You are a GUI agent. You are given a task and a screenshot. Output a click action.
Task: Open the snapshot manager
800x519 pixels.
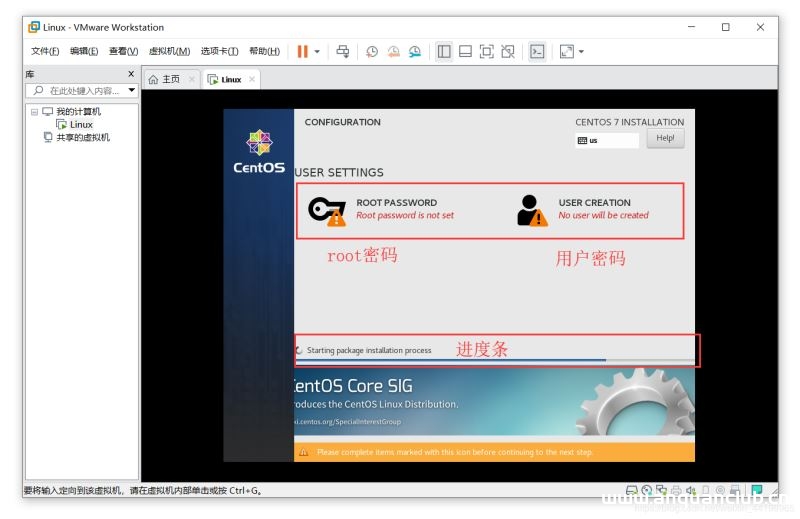[415, 51]
